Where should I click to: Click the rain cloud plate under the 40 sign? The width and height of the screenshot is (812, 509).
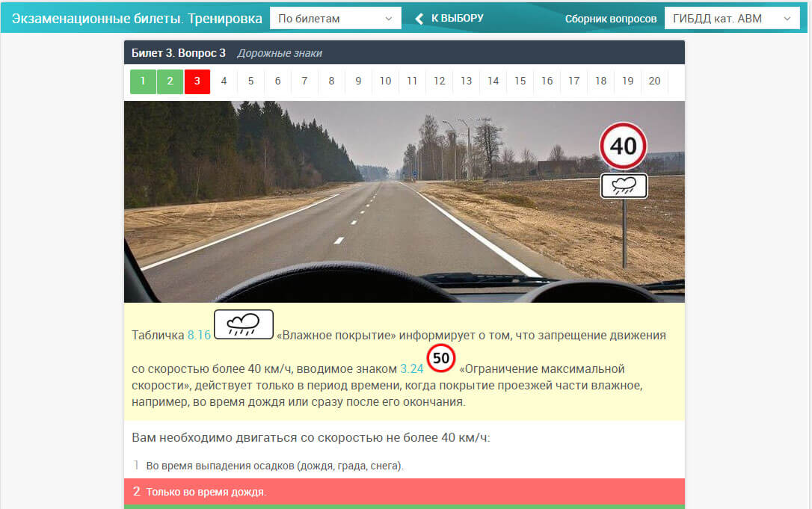pyautogui.click(x=624, y=186)
